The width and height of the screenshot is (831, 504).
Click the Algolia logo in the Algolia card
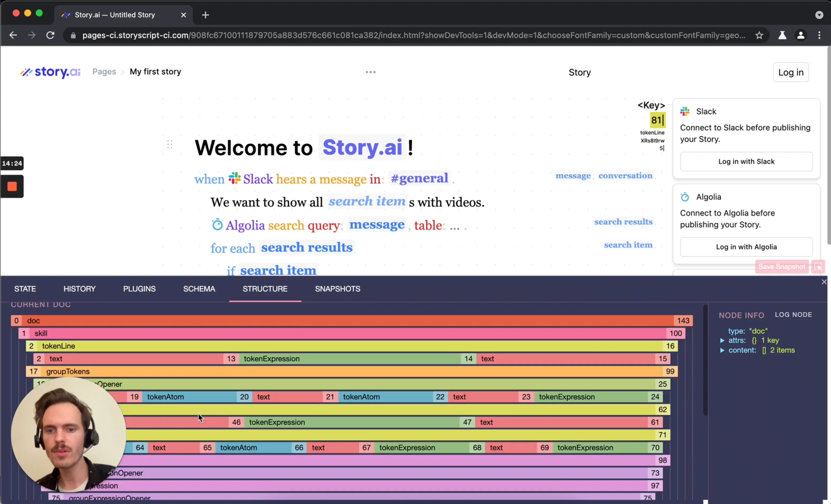tap(685, 197)
